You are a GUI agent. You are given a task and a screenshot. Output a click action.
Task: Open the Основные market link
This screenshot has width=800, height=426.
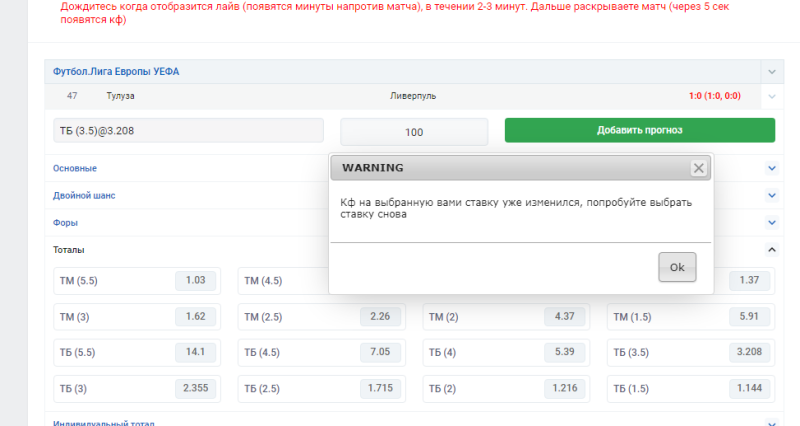[75, 168]
